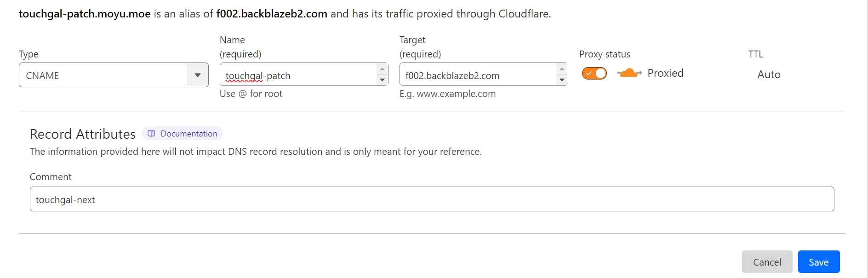Click the Proxied status label
Viewport: 868px width, 278px height.
pos(665,73)
